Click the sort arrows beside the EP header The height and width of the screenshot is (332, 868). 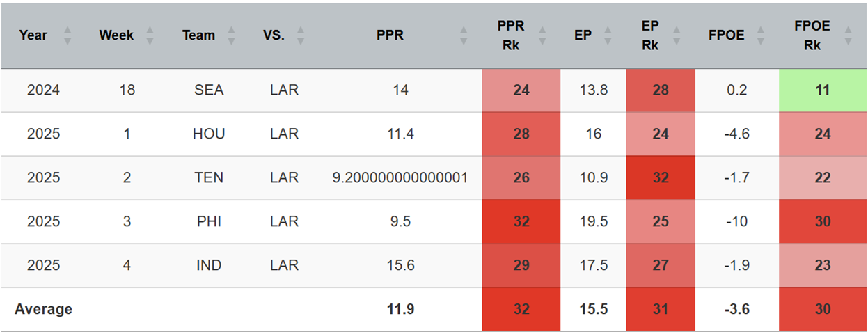click(606, 35)
